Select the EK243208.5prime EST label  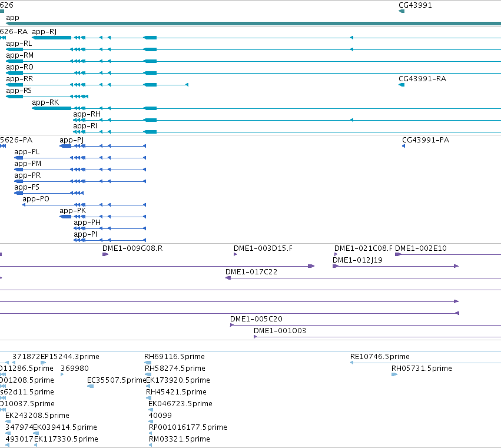[x=37, y=416]
